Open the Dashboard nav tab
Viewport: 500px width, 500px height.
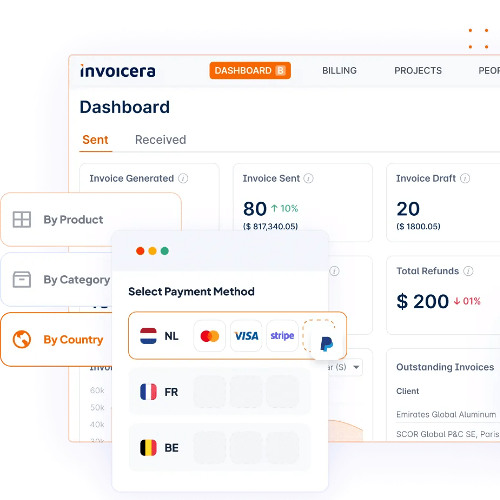[x=250, y=71]
